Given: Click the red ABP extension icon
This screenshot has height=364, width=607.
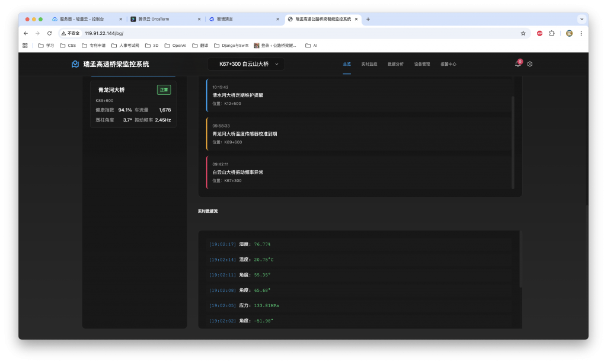Looking at the screenshot, I should pos(539,33).
